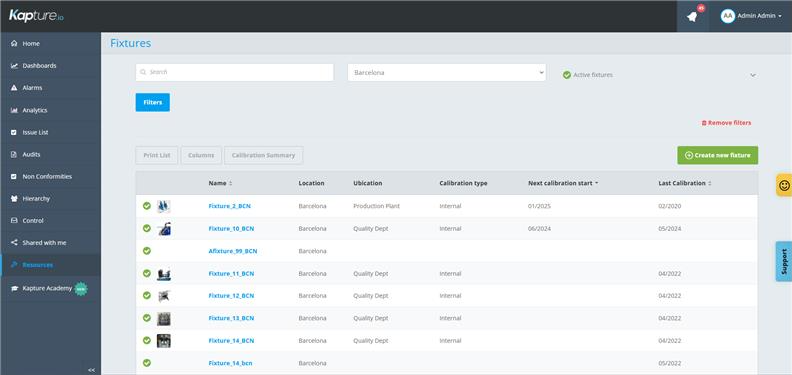792x375 pixels.
Task: Open the Fixture_12_BCN link
Action: (231, 296)
